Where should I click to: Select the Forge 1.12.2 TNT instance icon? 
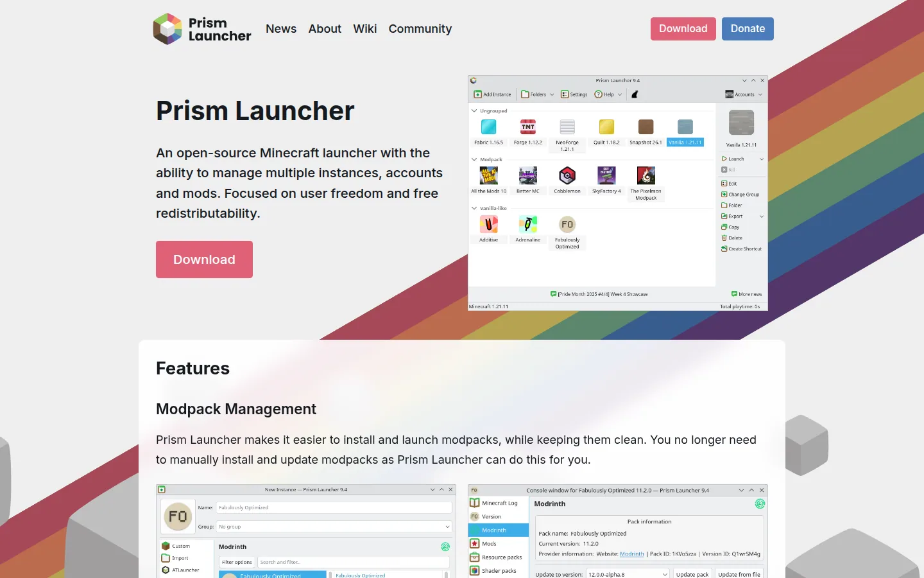[x=528, y=127]
